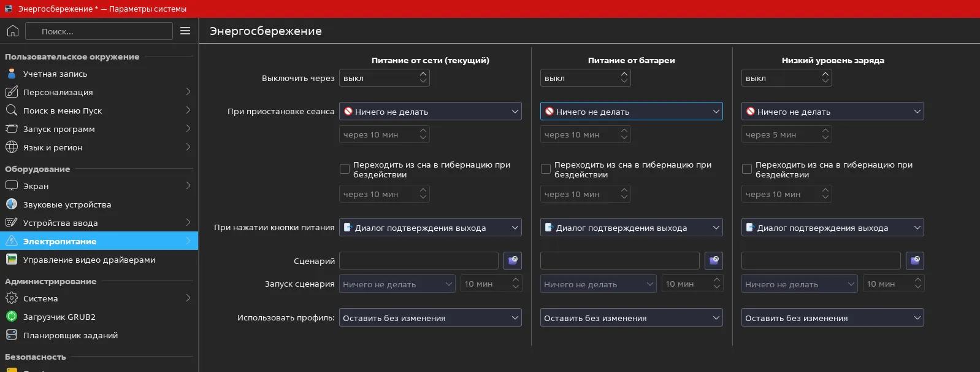
Task: Click the Загрузчик GRUB2 icon
Action: [x=12, y=317]
